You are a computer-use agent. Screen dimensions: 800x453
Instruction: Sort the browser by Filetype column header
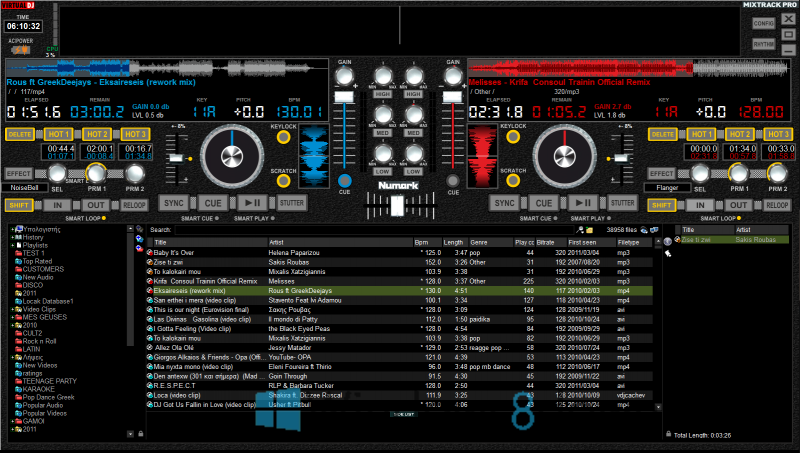(633, 242)
